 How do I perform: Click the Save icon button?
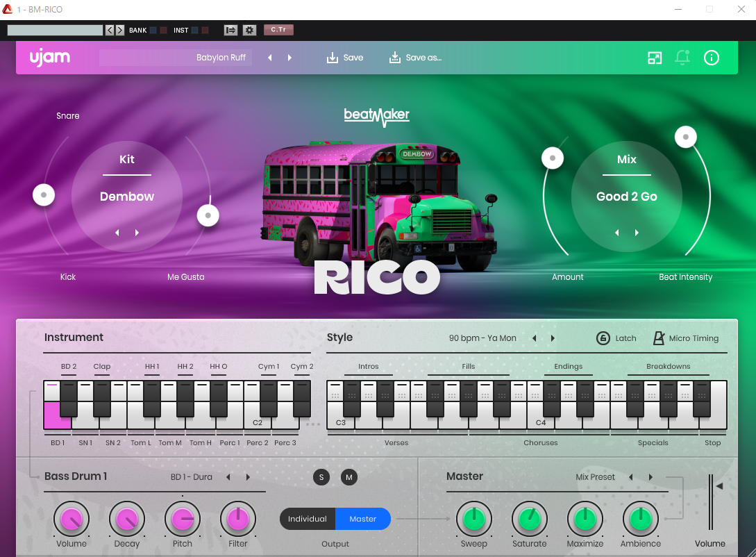tap(345, 58)
